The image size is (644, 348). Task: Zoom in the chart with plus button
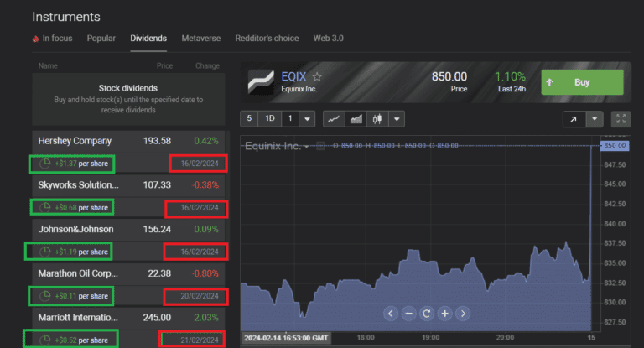445,314
